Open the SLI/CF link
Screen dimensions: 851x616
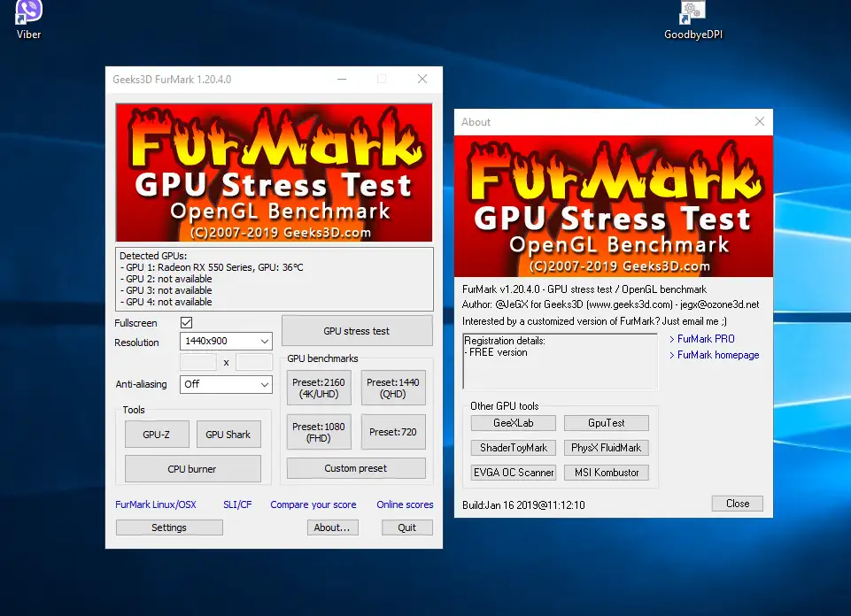click(x=237, y=504)
